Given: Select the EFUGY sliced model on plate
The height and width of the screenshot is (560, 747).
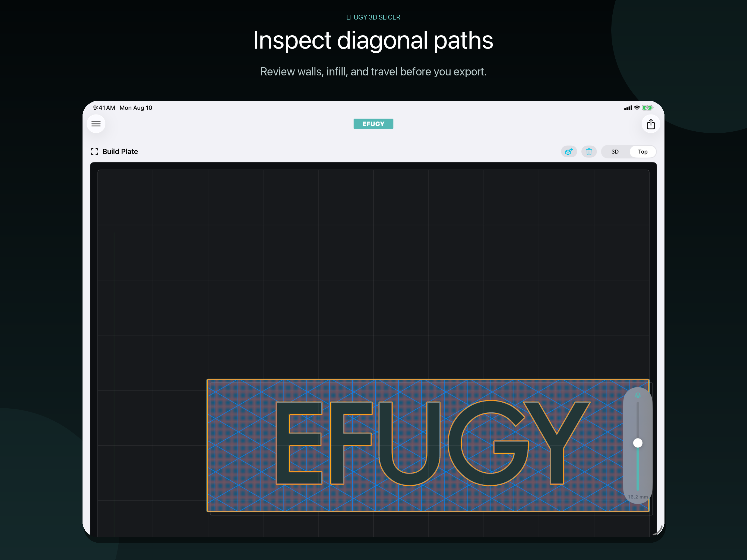Looking at the screenshot, I should click(x=428, y=445).
